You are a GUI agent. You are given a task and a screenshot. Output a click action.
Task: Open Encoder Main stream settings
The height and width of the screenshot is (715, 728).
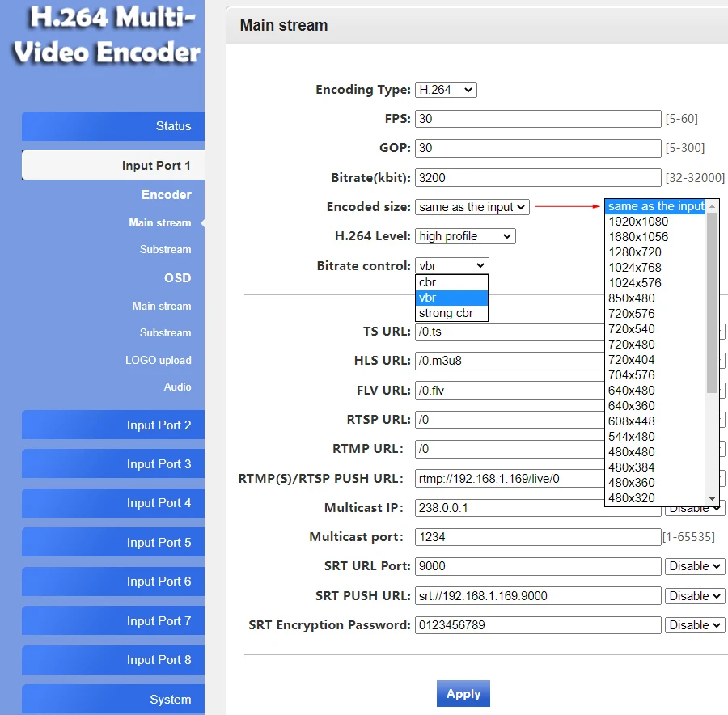159,223
